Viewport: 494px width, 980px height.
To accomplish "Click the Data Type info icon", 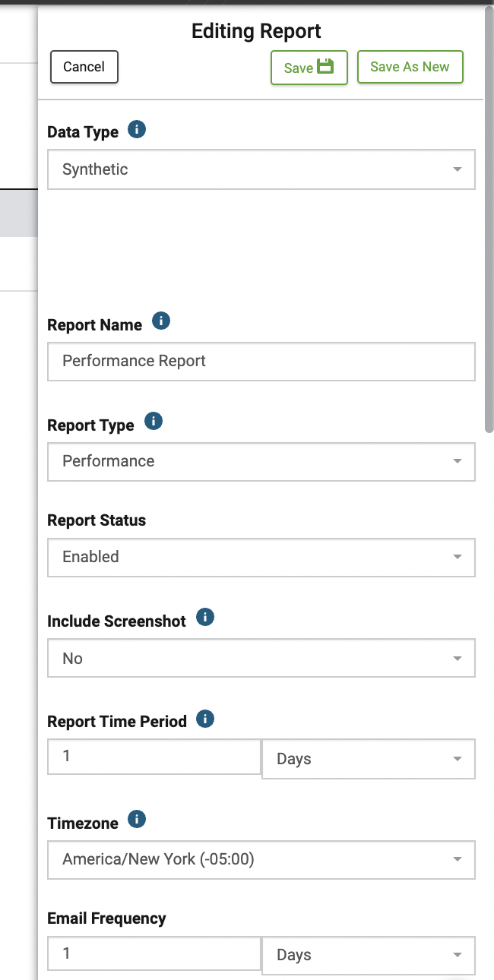I will [x=137, y=130].
